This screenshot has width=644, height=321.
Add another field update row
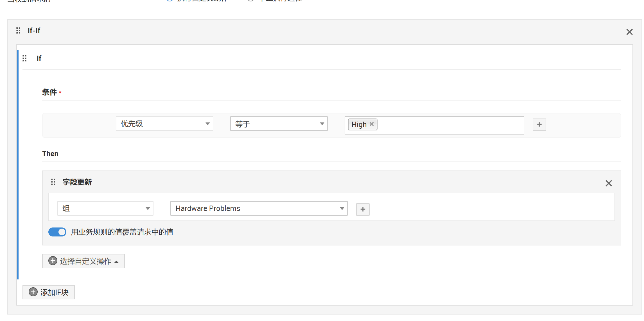click(363, 209)
